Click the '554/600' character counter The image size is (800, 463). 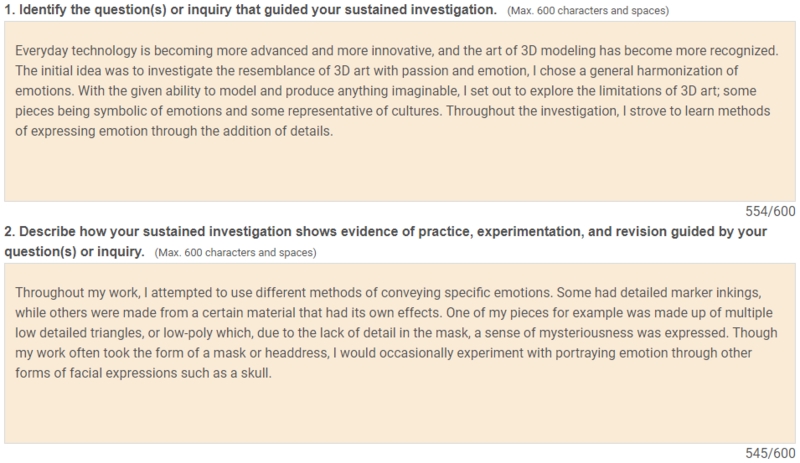coord(770,211)
